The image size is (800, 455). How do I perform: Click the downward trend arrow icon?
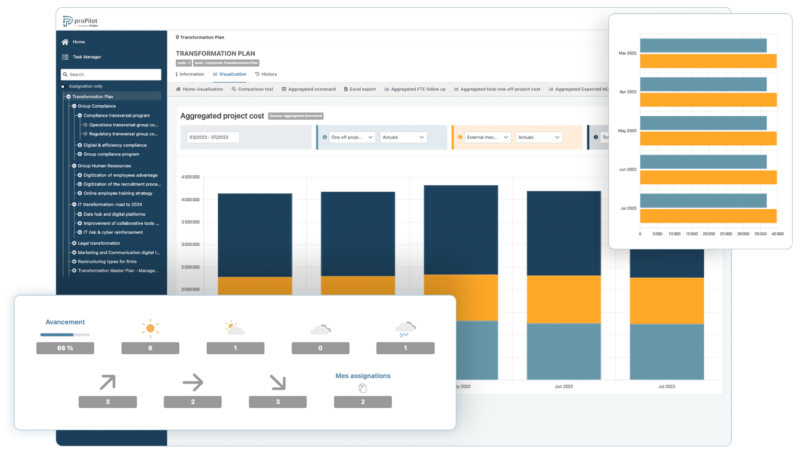tap(278, 380)
